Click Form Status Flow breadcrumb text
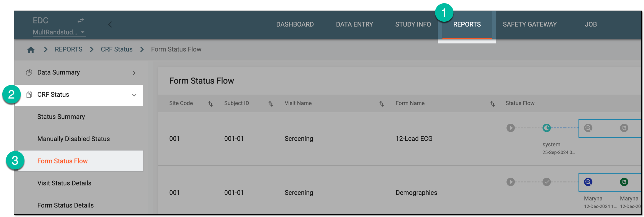The width and height of the screenshot is (644, 217). [x=176, y=49]
